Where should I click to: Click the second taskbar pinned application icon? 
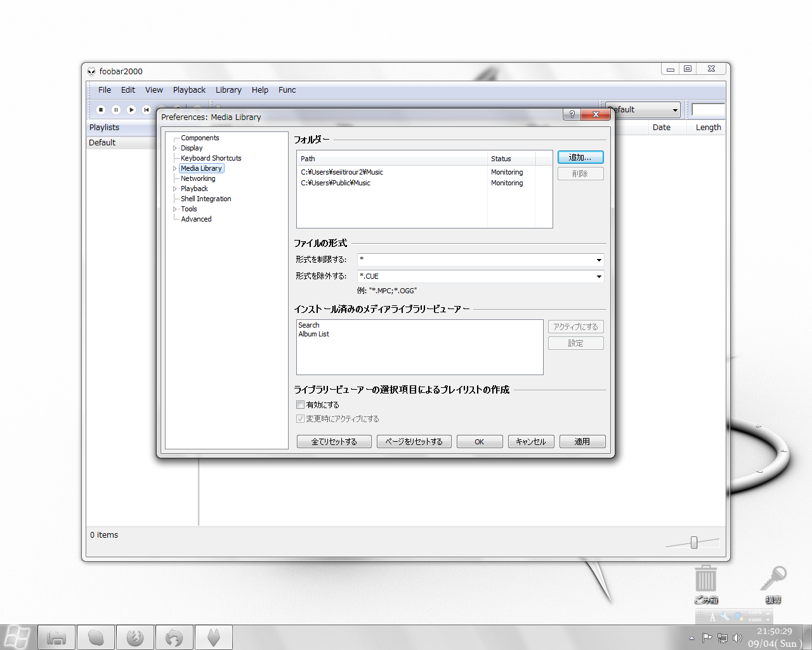click(x=96, y=637)
